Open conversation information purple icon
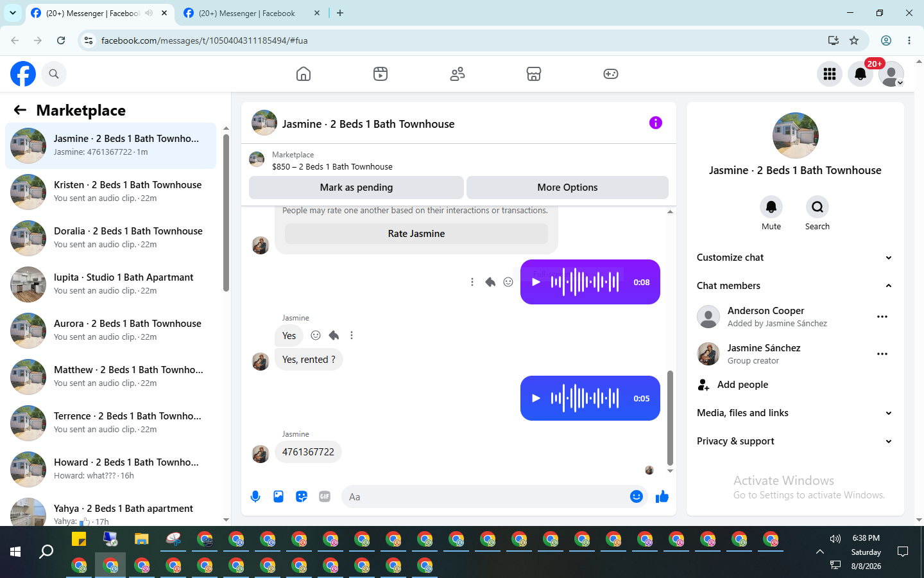The width and height of the screenshot is (924, 578). [x=655, y=123]
